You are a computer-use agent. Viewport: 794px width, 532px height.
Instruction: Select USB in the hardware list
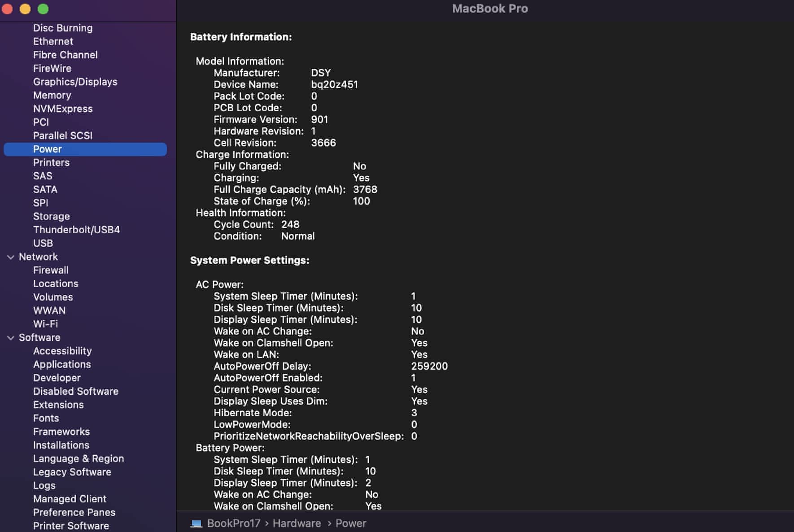point(43,243)
